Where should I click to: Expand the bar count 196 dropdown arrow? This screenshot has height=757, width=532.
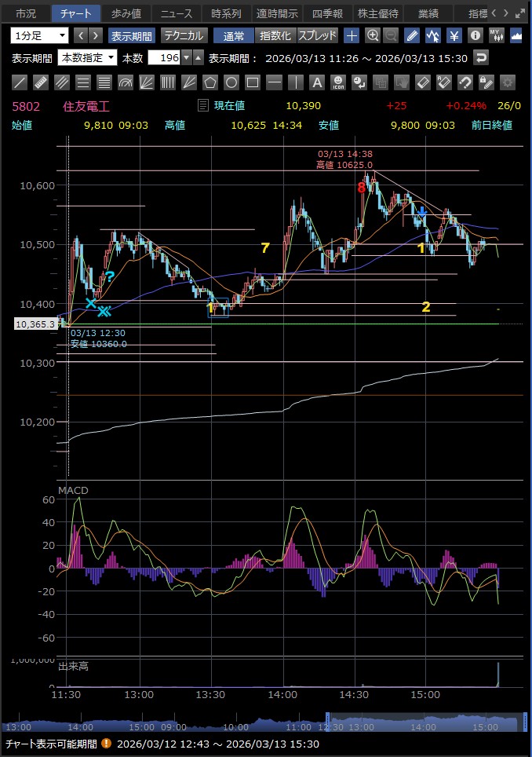186,57
